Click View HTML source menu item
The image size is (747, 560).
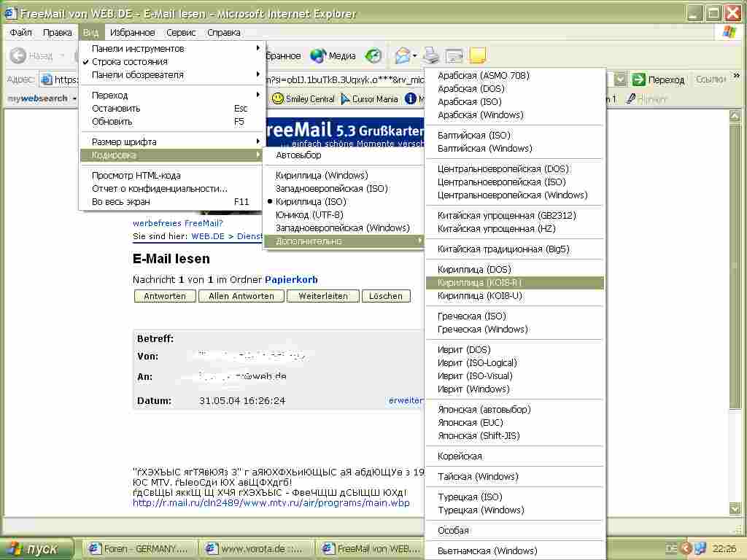click(171, 176)
